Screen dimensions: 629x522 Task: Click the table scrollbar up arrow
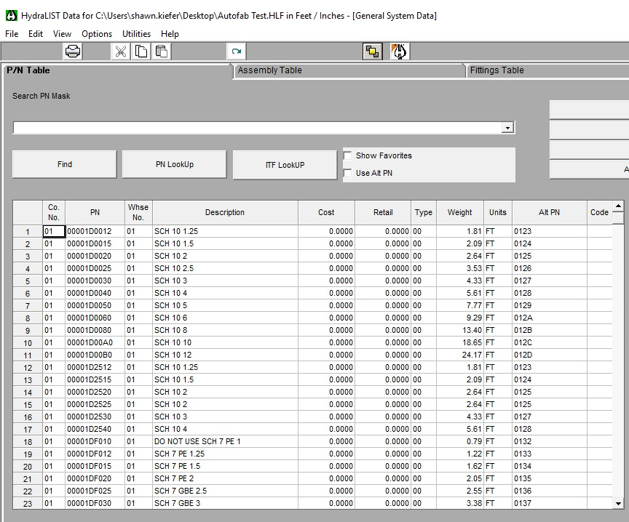pos(618,207)
